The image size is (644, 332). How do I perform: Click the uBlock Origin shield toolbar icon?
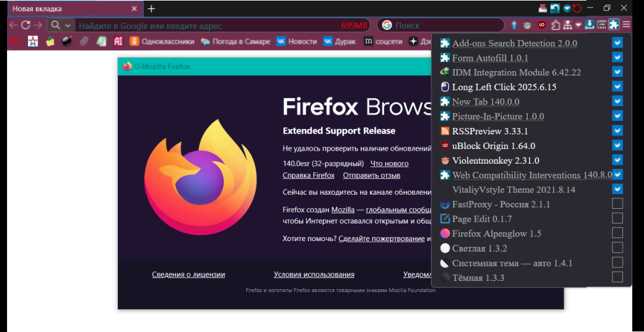[542, 25]
